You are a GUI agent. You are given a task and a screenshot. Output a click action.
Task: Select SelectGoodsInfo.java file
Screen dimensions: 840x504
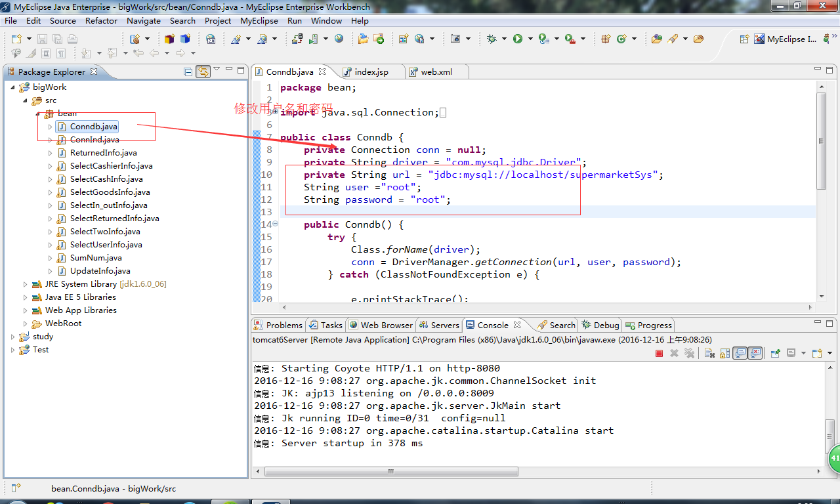[x=110, y=192]
